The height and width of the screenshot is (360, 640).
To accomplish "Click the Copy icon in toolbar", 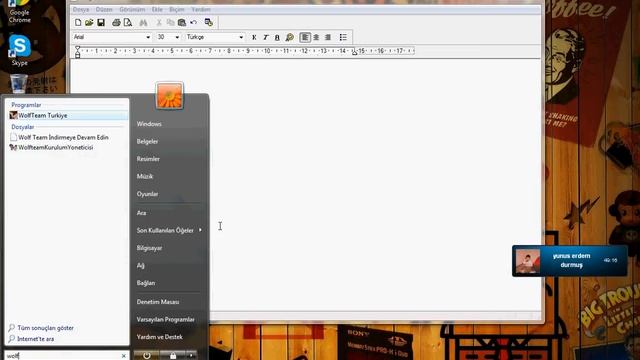I will click(171, 22).
